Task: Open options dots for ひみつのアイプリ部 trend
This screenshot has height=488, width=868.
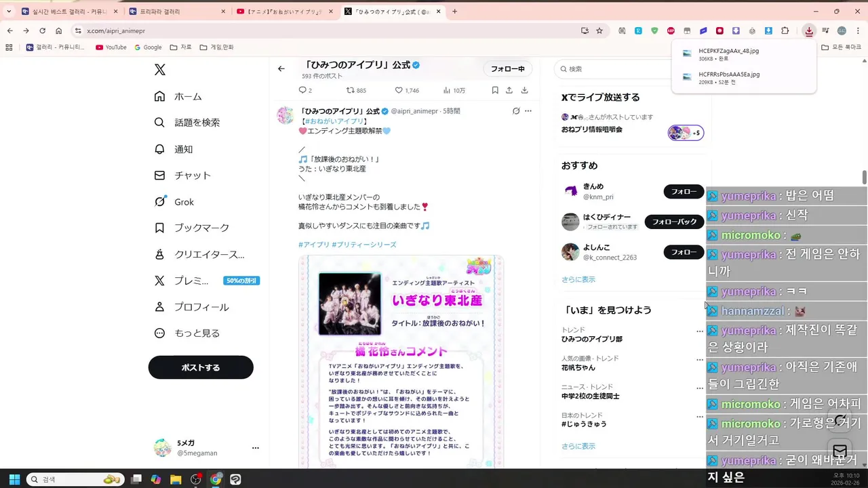Action: pos(700,331)
